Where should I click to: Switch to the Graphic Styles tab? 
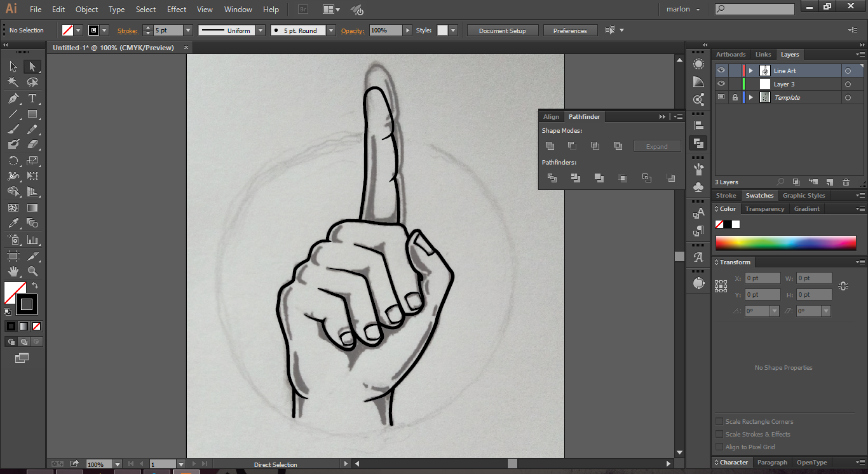coord(804,196)
